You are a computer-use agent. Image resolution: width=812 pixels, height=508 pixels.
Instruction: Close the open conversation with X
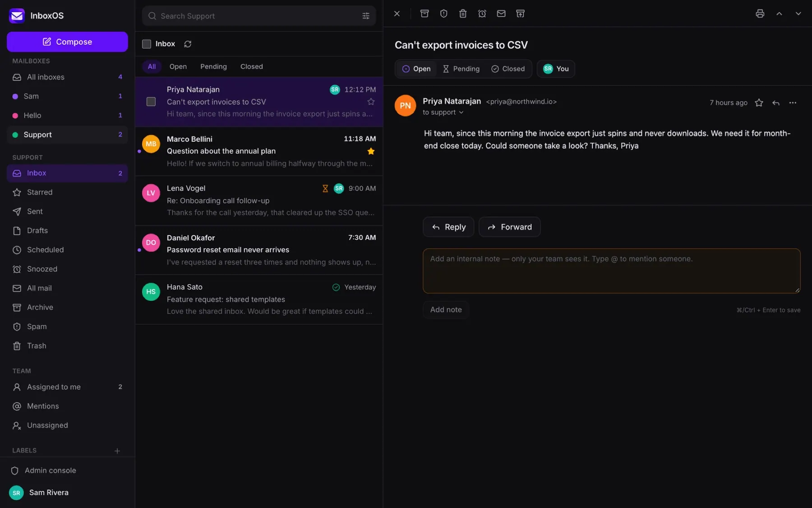coord(397,14)
